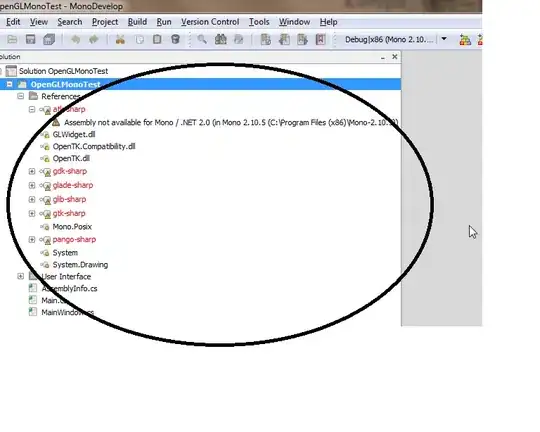Open the Version Control menu

point(210,22)
